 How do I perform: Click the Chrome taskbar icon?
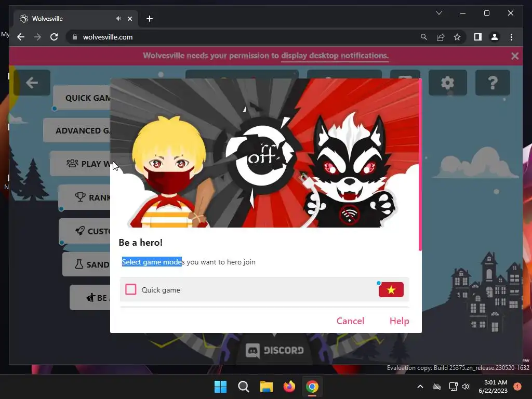312,387
